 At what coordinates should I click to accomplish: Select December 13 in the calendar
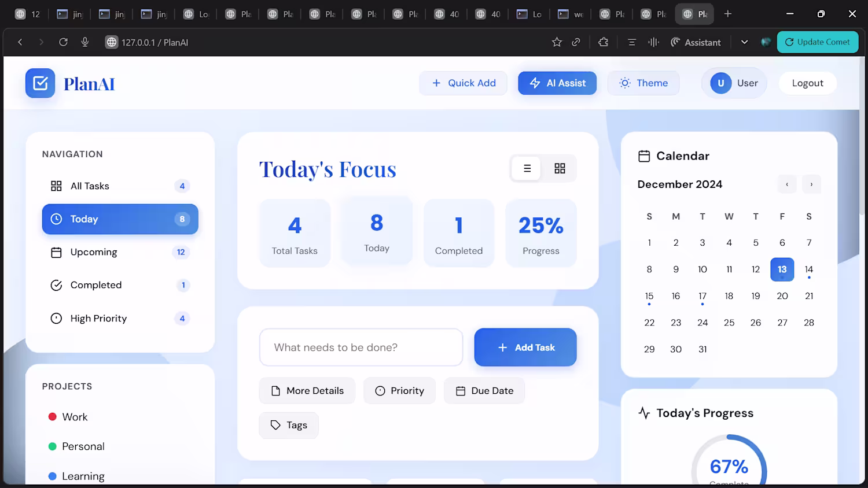[x=782, y=269]
